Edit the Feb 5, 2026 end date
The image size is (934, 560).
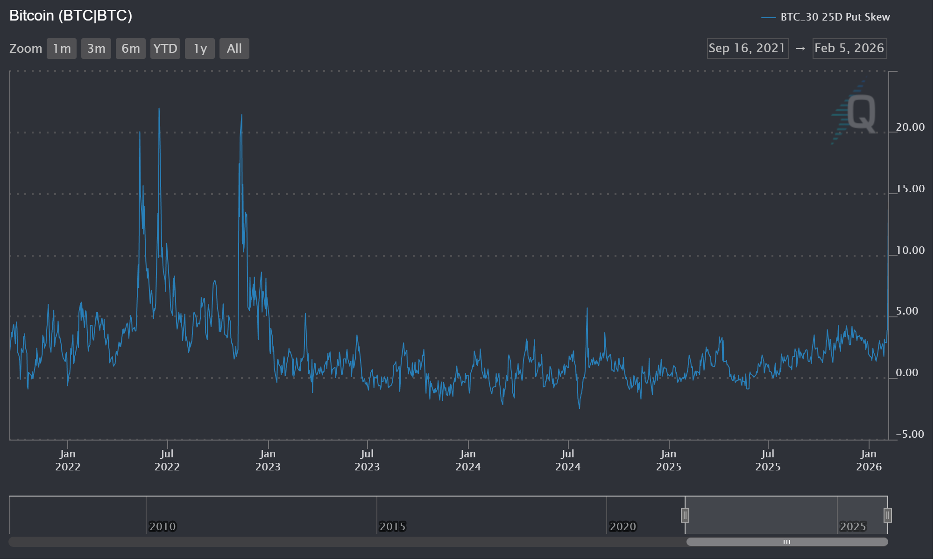pyautogui.click(x=849, y=49)
